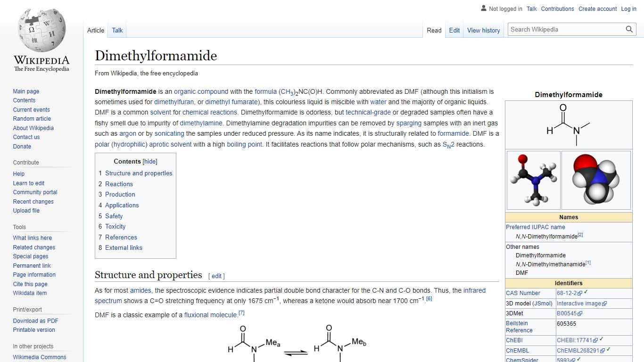Open Wikimedia Commons link

[40, 357]
